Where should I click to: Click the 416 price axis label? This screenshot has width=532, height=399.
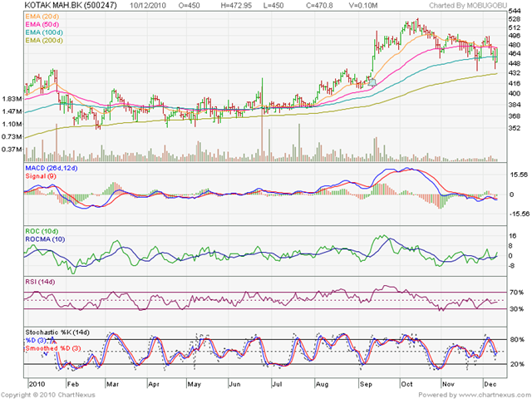pos(515,83)
